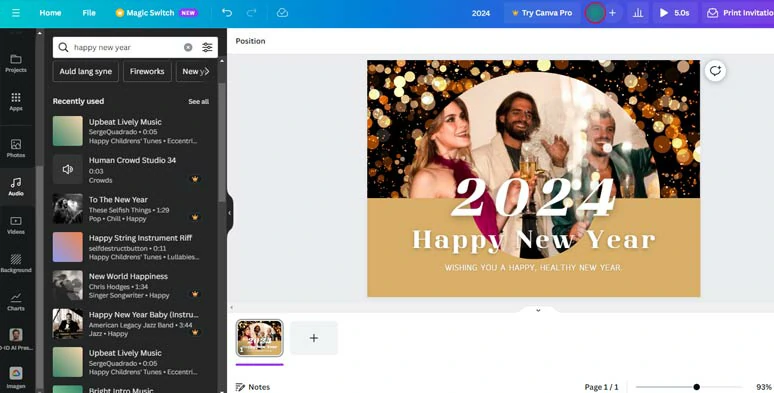This screenshot has height=393, width=774.
Task: Open the File menu
Action: (x=89, y=13)
